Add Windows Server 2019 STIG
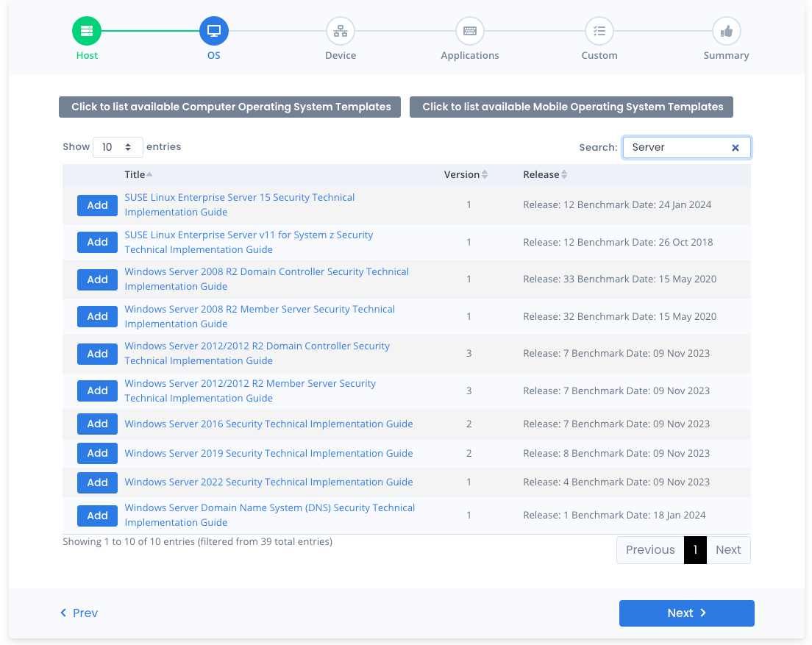The width and height of the screenshot is (812, 645). (97, 454)
